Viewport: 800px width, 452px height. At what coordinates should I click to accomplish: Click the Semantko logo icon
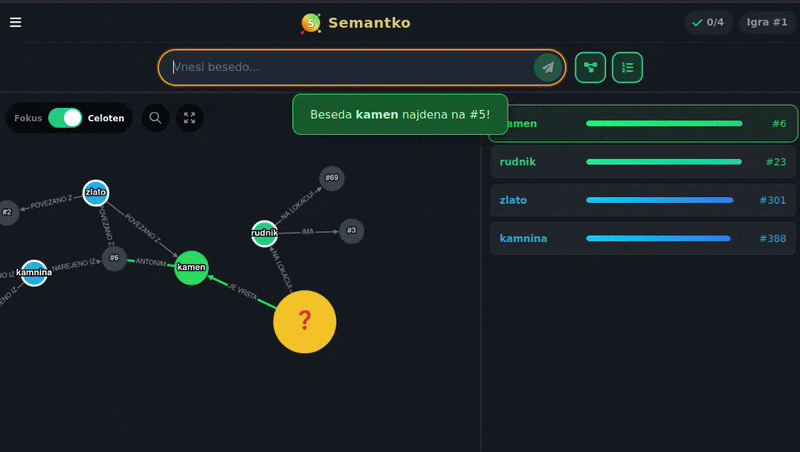312,23
